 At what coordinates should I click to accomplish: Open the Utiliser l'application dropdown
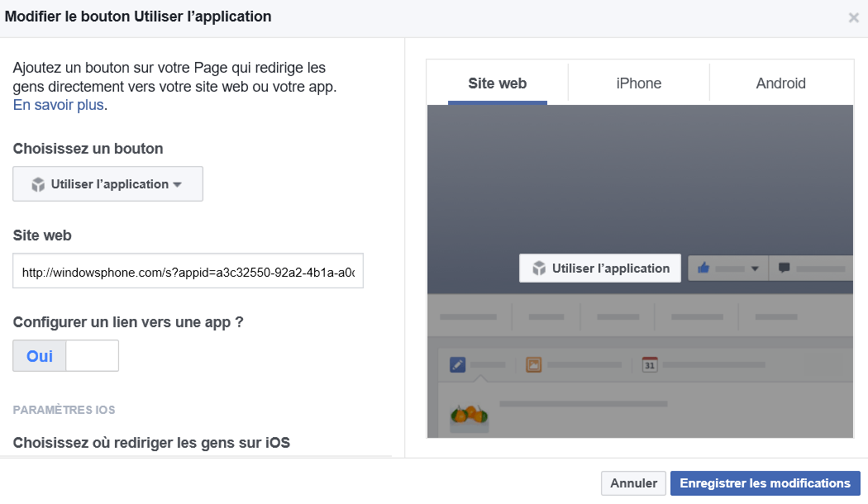[x=108, y=183]
